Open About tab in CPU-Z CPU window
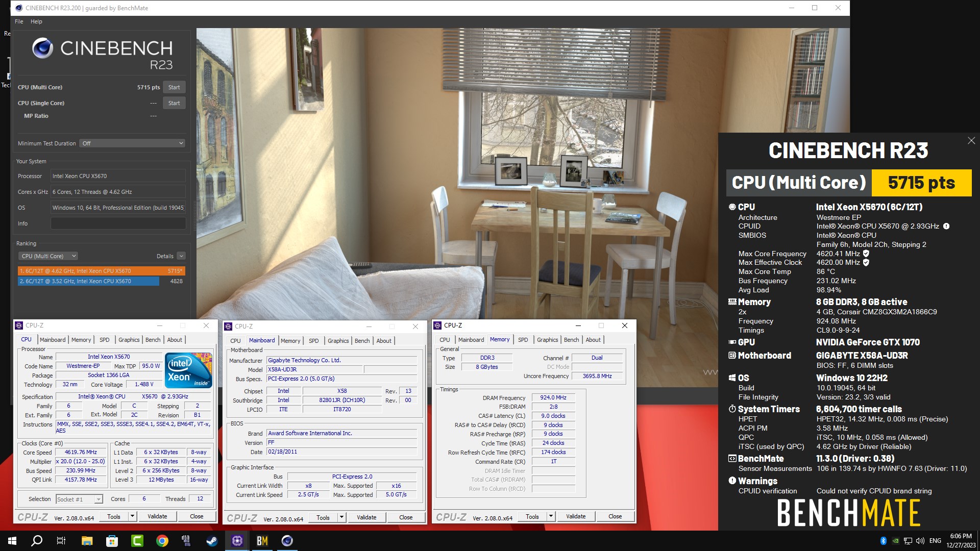 click(175, 340)
